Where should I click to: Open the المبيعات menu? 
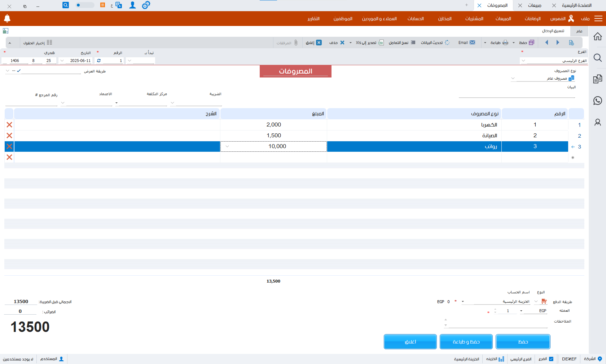[x=503, y=19]
